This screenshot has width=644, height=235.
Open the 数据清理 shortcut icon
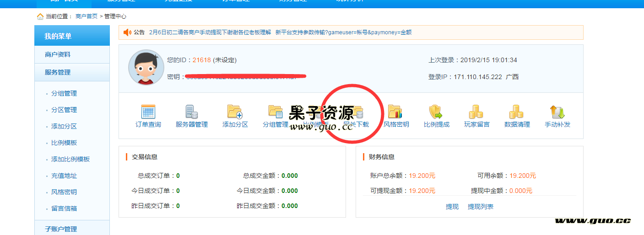[x=517, y=112]
